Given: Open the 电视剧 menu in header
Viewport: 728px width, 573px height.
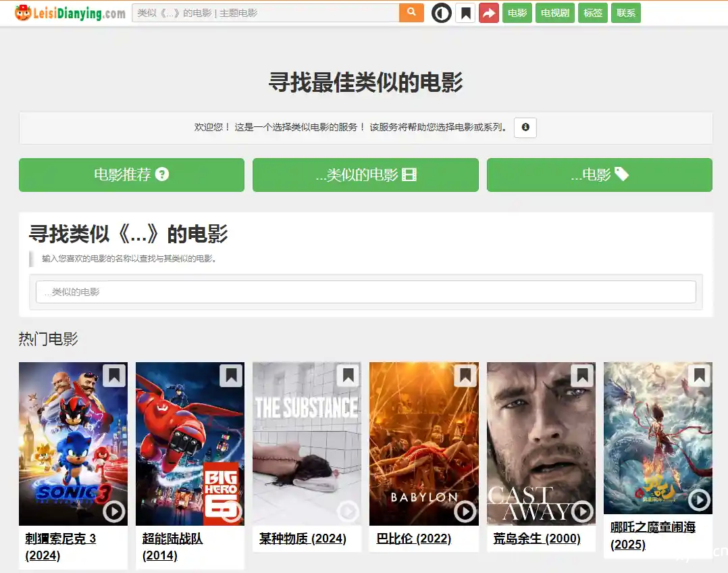Looking at the screenshot, I should (555, 13).
